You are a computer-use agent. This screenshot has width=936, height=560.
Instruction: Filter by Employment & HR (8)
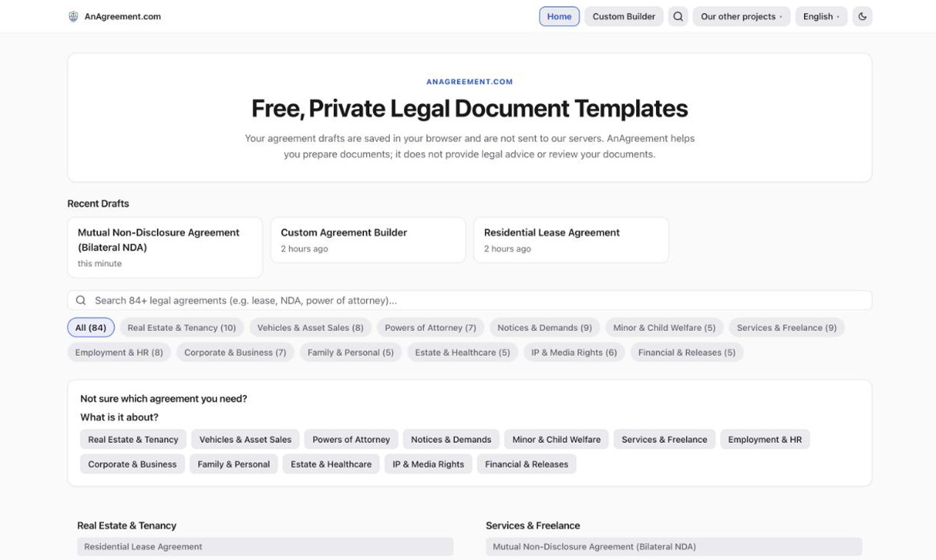click(x=119, y=353)
